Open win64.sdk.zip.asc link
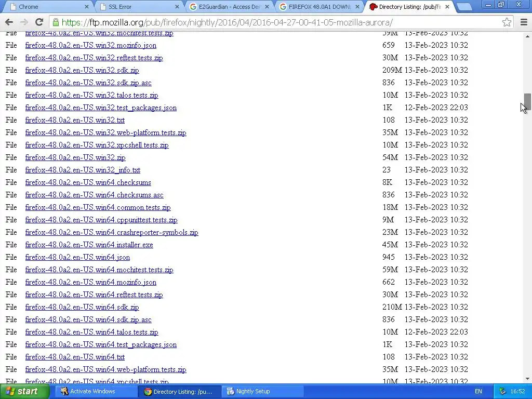This screenshot has height=399, width=532. (x=88, y=320)
